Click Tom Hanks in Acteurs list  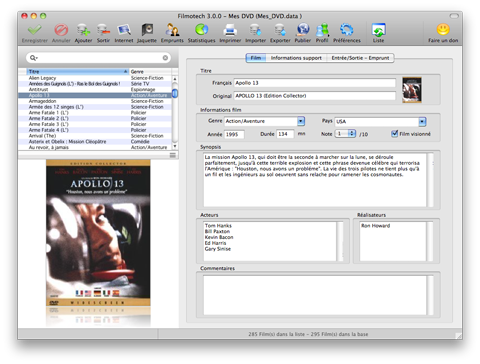click(218, 226)
